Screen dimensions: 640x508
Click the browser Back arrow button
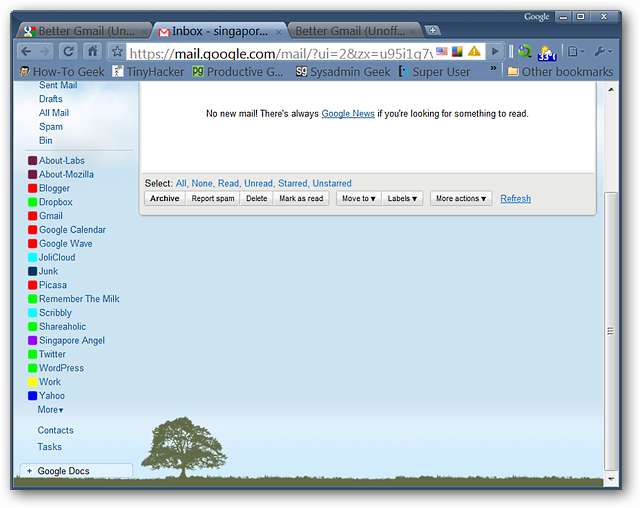[26, 51]
